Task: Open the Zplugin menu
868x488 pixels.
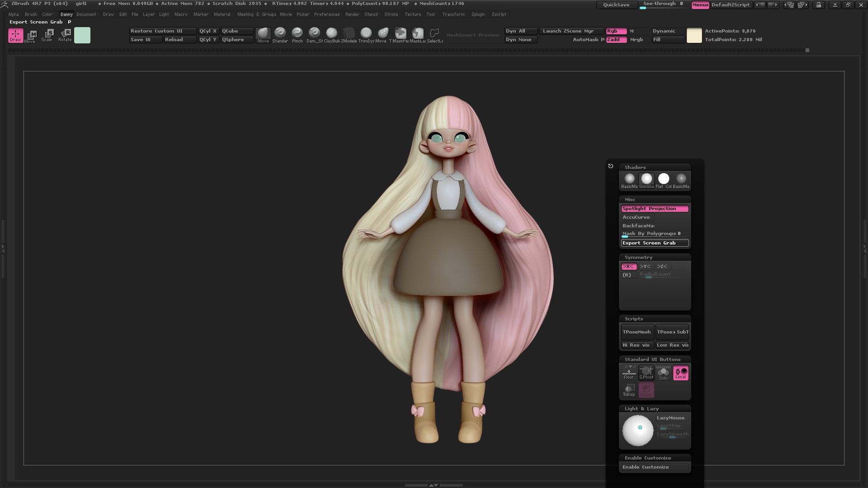Action: click(x=478, y=14)
